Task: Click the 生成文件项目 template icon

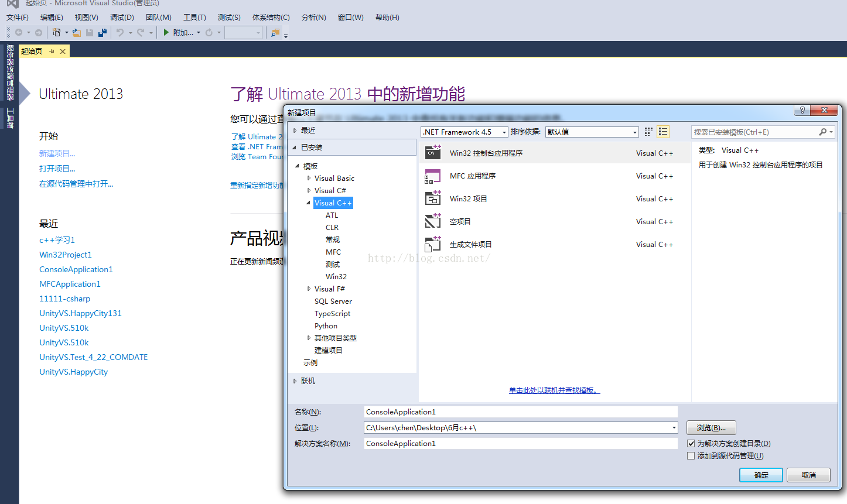Action: pos(433,244)
